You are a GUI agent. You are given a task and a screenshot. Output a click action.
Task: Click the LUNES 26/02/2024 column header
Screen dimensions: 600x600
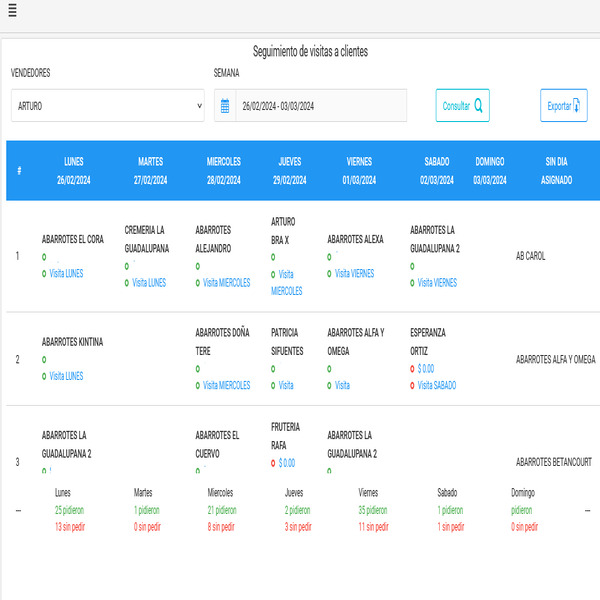(73, 171)
